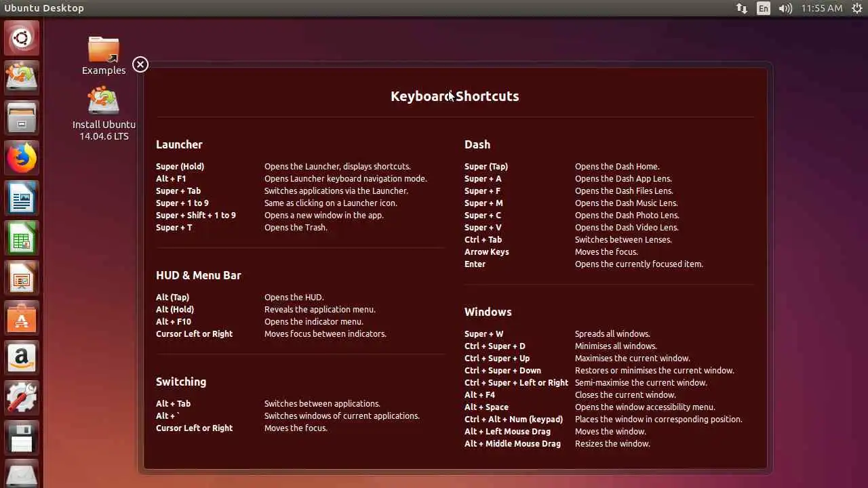Click the Arrow Keys shortcut text
The width and height of the screenshot is (868, 488).
pos(487,251)
